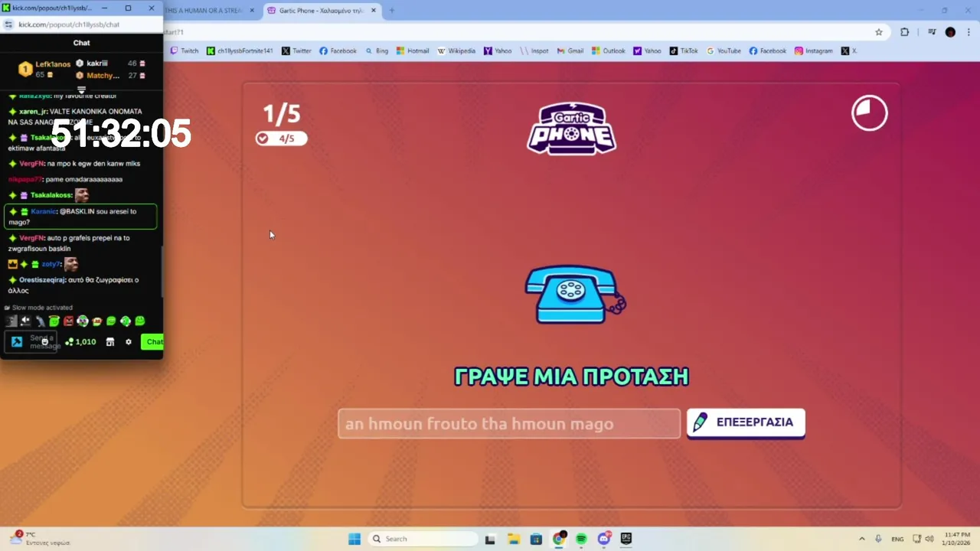Click emote image in Tsakalakoss message
Viewport: 980px width, 551px height.
(x=82, y=195)
